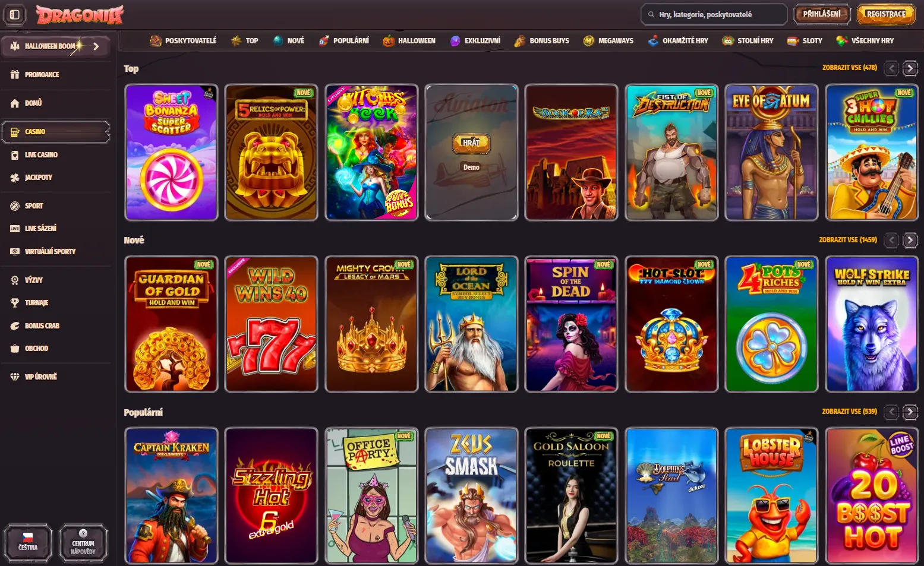Click Zobrazit vše (539) for Populární
The height and width of the screenshot is (566, 924).
[x=849, y=412]
